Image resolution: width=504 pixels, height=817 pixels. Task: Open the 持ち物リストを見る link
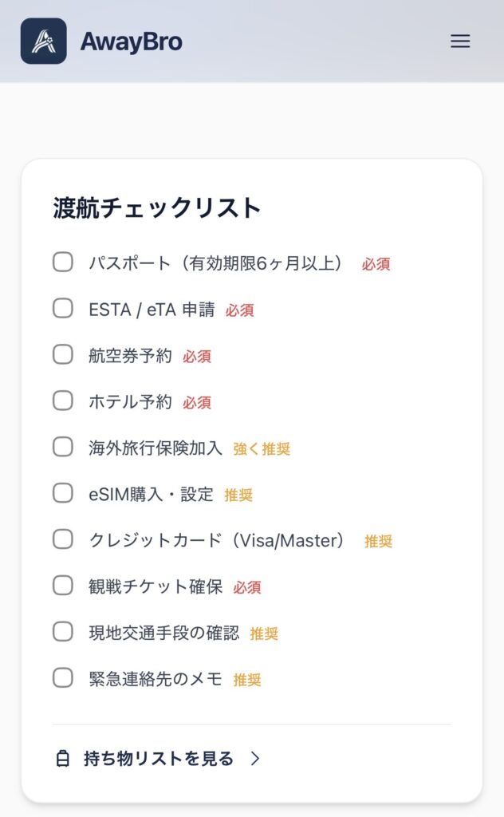(159, 759)
